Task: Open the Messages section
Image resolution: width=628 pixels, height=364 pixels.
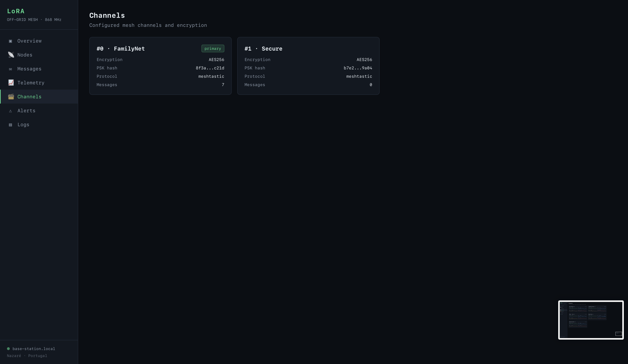Action: pyautogui.click(x=39, y=69)
